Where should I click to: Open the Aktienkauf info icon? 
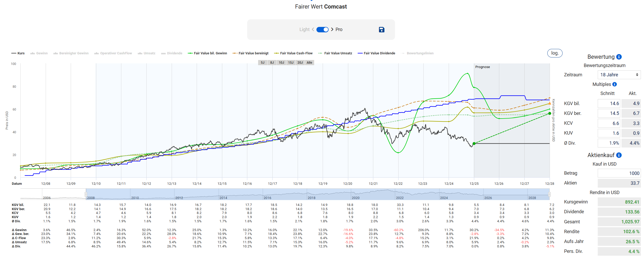(619, 155)
